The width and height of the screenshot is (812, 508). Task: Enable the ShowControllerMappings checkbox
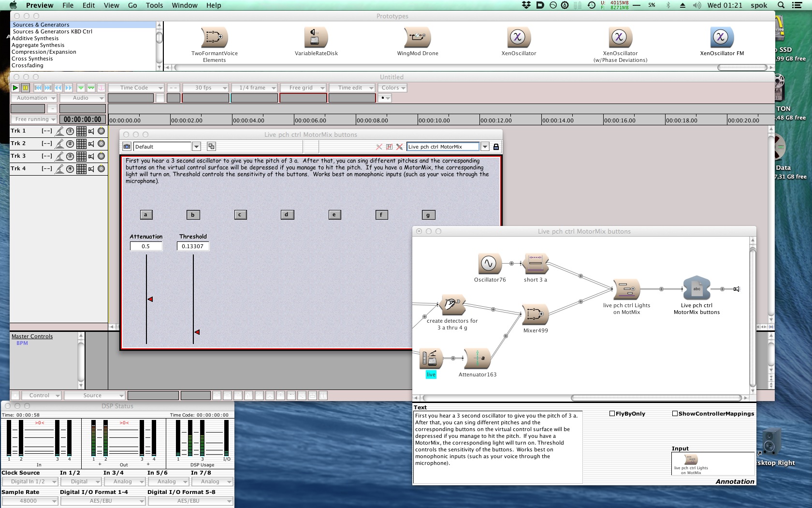click(675, 414)
